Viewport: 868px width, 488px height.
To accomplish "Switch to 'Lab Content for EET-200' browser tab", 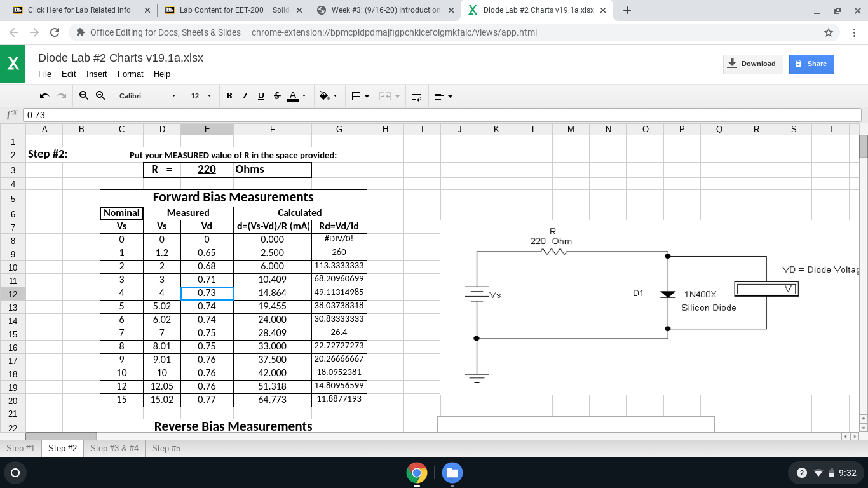I will [x=234, y=10].
